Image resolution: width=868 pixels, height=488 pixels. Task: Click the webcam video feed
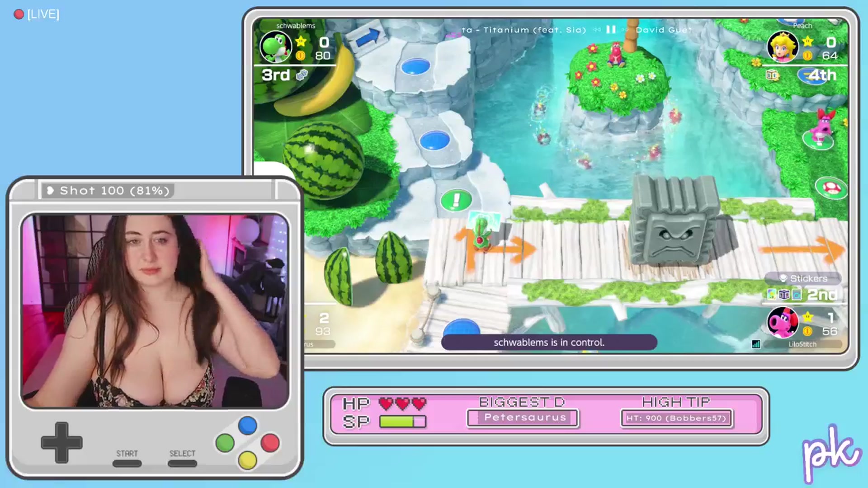(x=155, y=311)
